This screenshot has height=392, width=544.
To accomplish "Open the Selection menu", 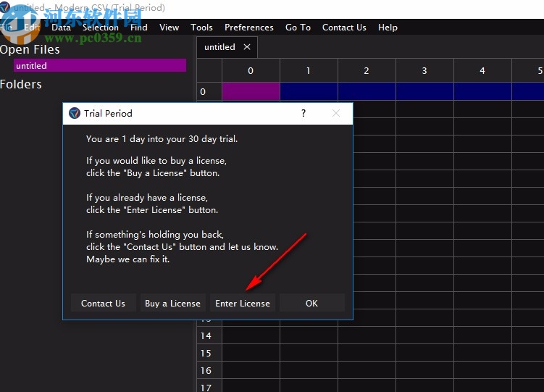I will click(x=100, y=28).
